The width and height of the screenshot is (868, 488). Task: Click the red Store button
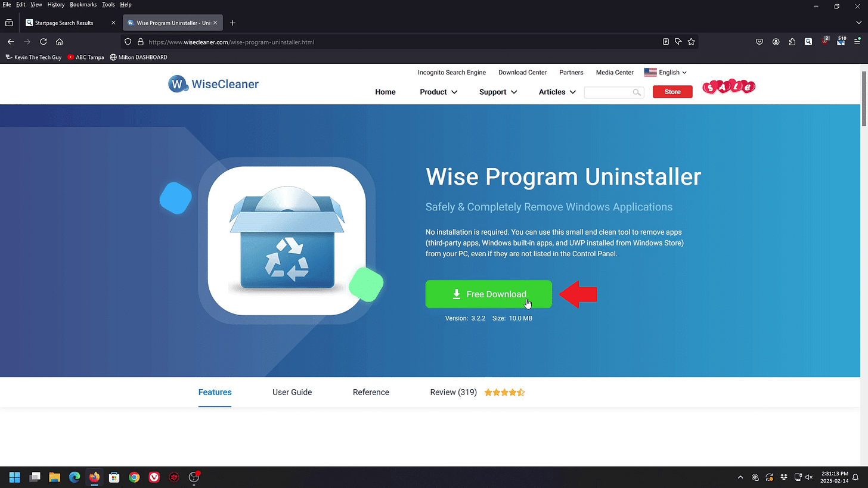pos(672,92)
